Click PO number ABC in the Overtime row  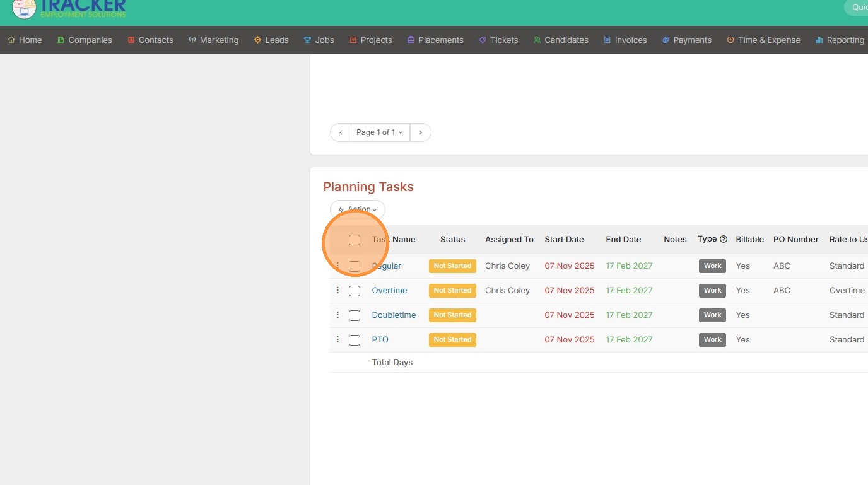pyautogui.click(x=782, y=290)
